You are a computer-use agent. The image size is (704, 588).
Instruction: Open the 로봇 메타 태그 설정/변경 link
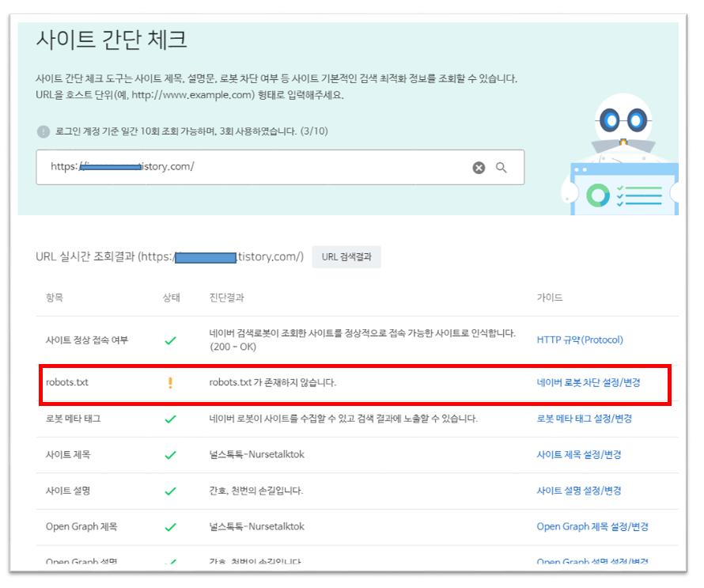(584, 419)
